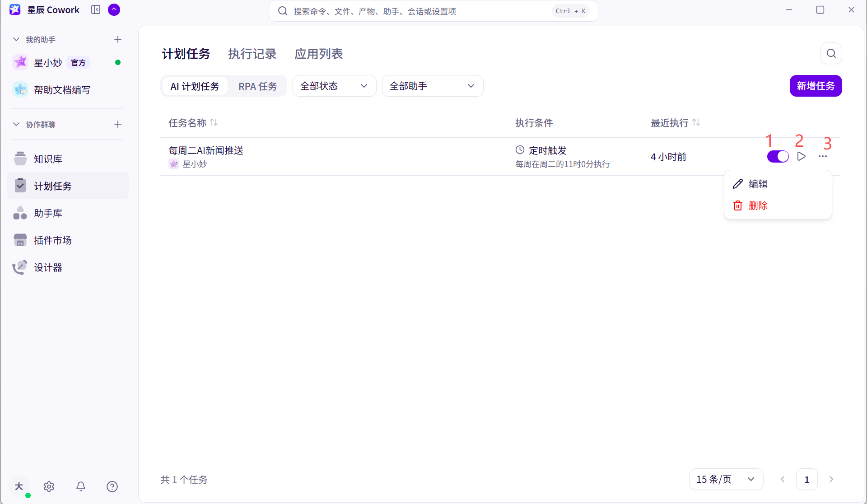Click the user avatar at bottom left
The width and height of the screenshot is (867, 504).
(19, 486)
